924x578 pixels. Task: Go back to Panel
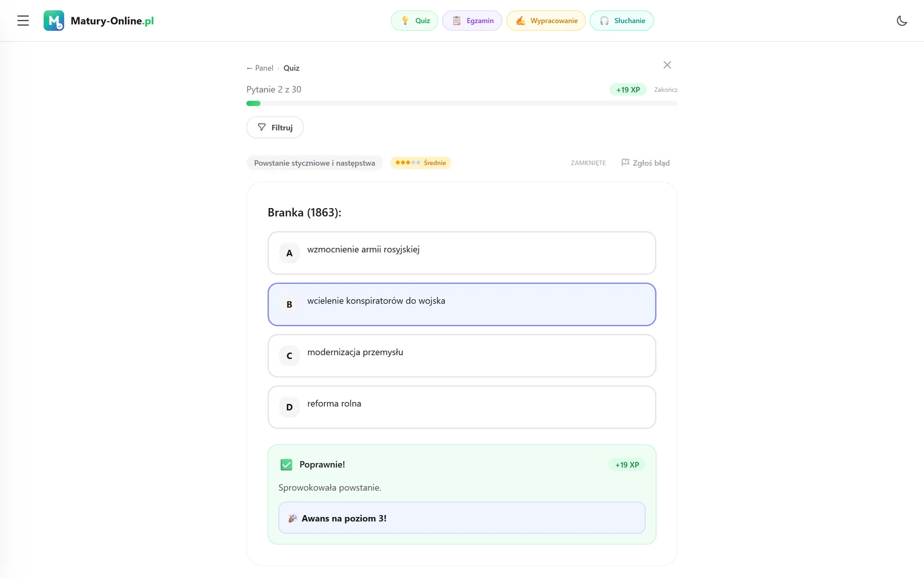(260, 68)
